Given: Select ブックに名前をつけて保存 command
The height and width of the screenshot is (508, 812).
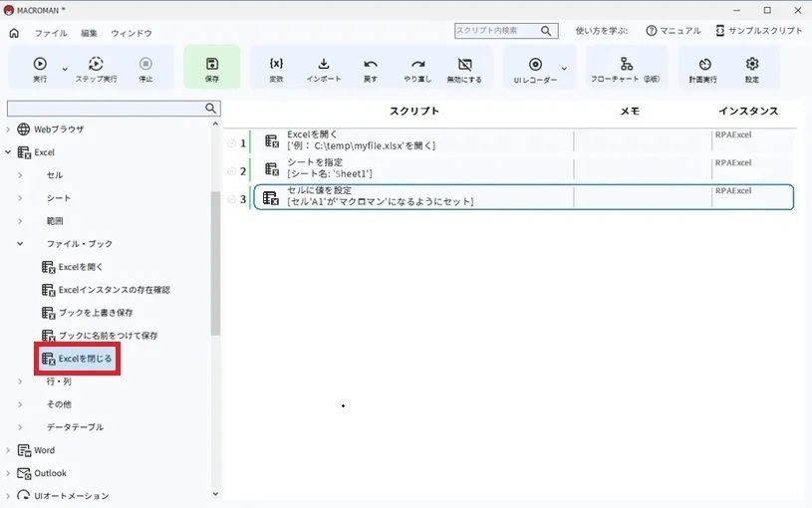Looking at the screenshot, I should tap(100, 335).
